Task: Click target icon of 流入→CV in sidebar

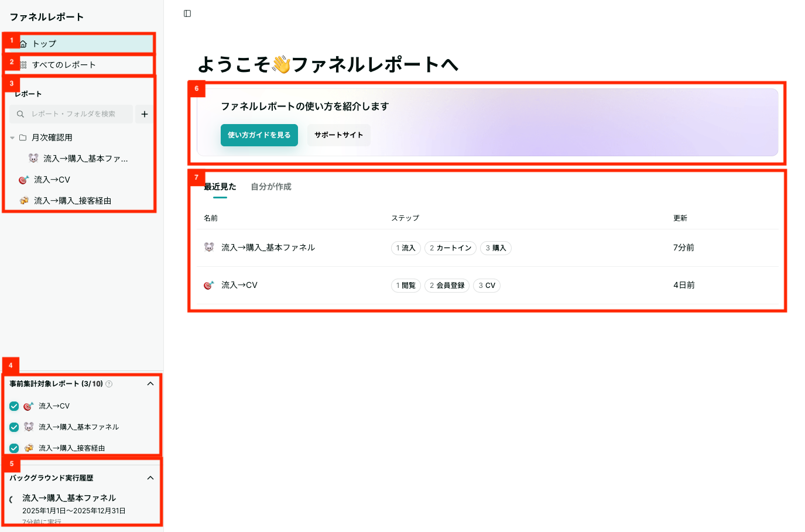Action: pos(23,180)
